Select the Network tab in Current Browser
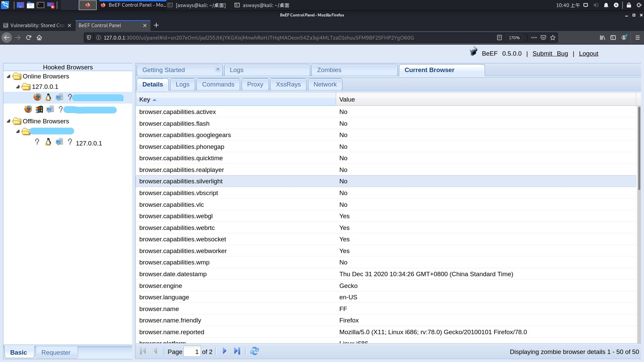The image size is (644, 362). [325, 84]
